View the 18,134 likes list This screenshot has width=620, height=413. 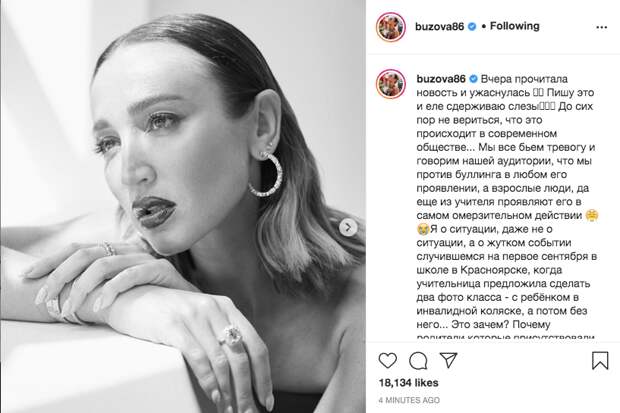408,383
